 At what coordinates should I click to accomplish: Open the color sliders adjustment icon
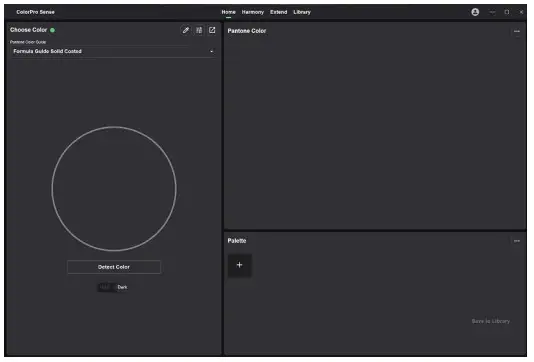(x=199, y=30)
